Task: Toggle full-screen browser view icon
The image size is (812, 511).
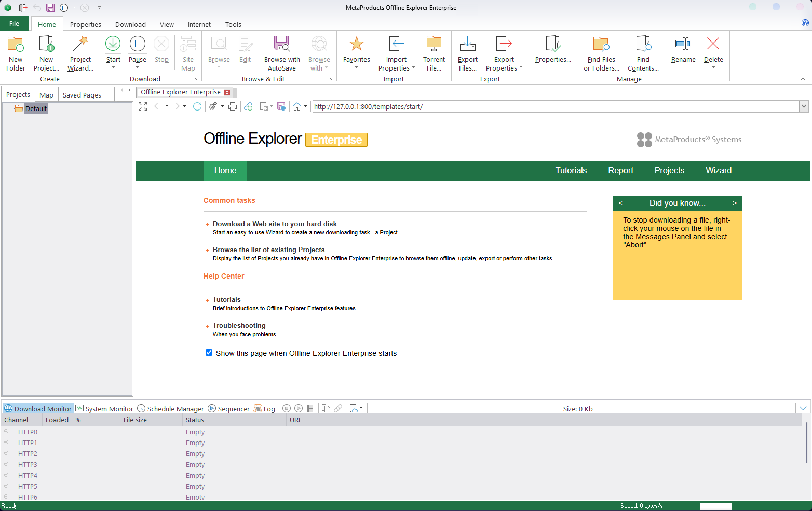Action: pos(143,106)
